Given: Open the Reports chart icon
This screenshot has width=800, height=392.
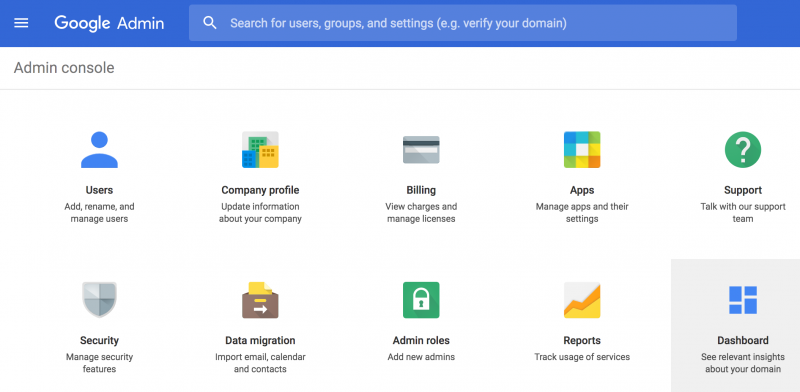Looking at the screenshot, I should (x=582, y=300).
